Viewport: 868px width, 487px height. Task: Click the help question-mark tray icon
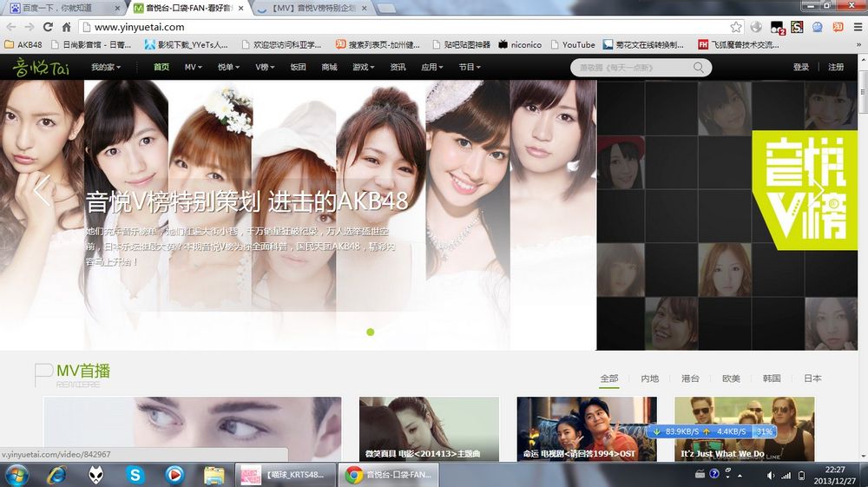[714, 474]
